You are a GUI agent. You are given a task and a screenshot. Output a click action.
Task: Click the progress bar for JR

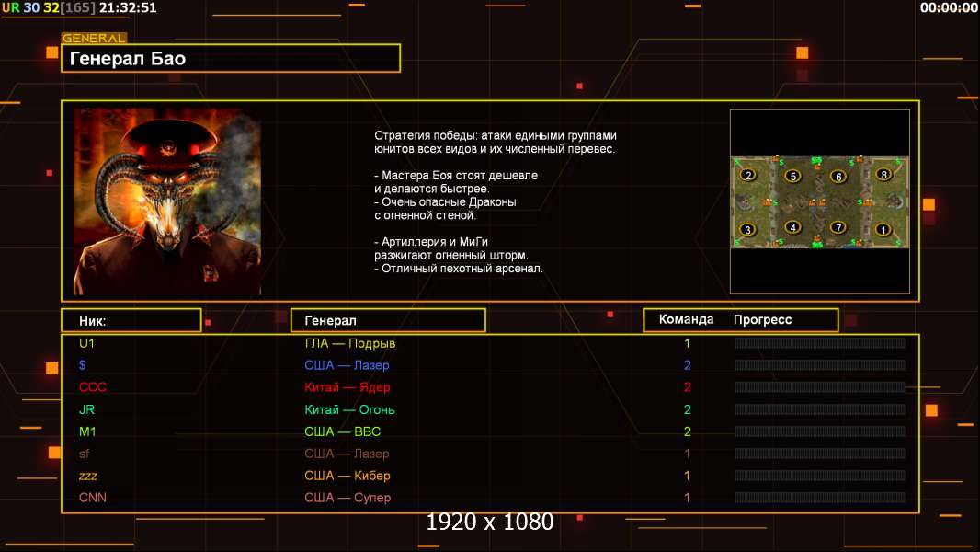(x=820, y=409)
